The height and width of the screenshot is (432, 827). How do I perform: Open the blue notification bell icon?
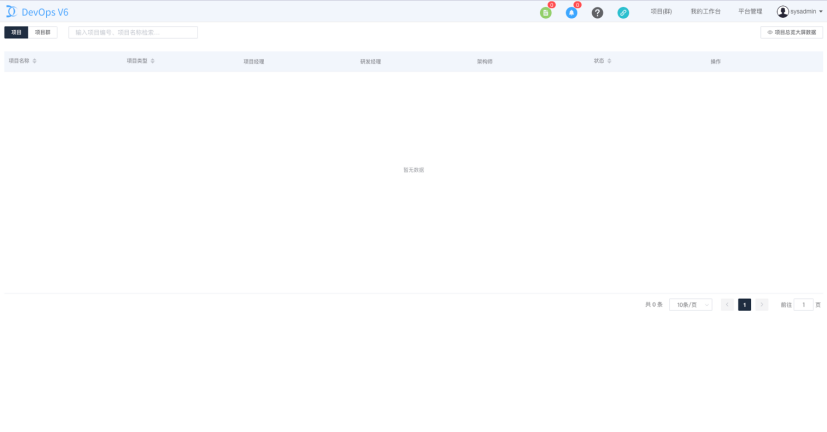[x=571, y=13]
